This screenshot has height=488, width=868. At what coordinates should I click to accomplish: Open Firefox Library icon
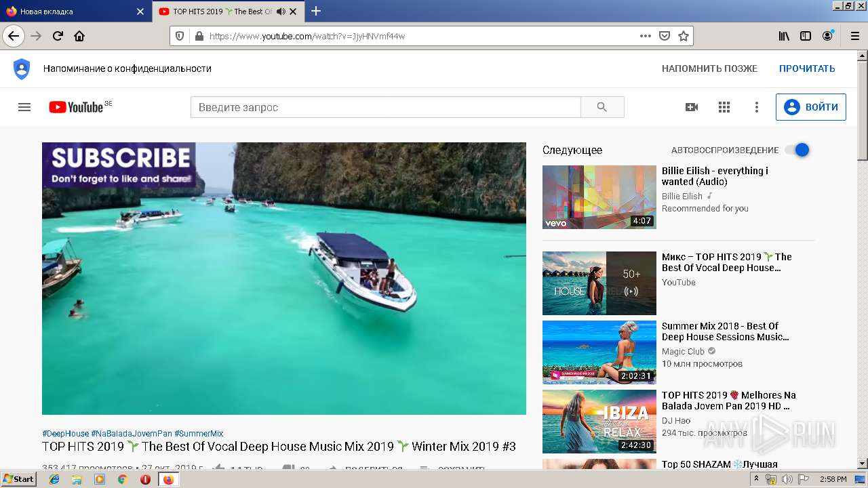784,36
